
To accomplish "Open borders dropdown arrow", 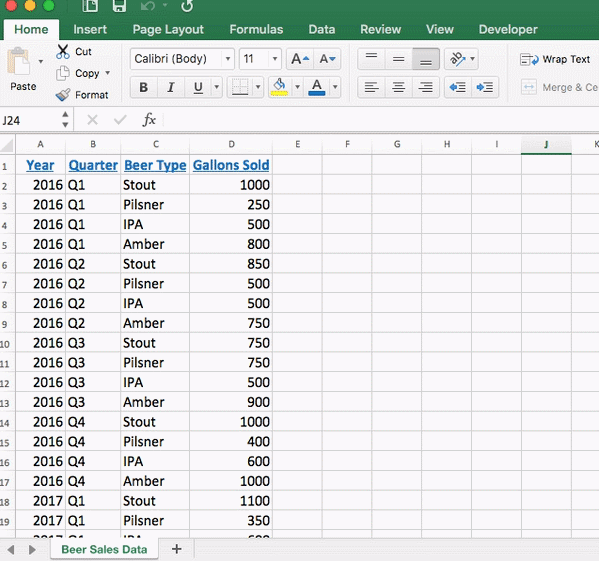I will [x=258, y=87].
